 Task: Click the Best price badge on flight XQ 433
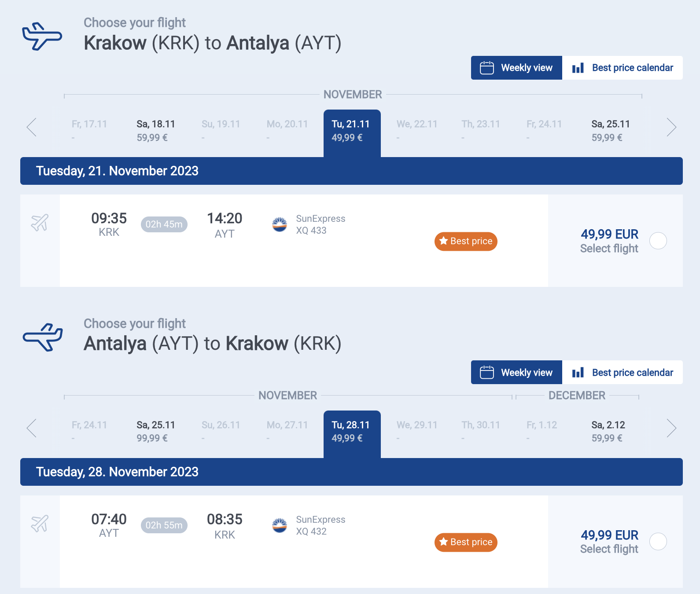(x=466, y=241)
